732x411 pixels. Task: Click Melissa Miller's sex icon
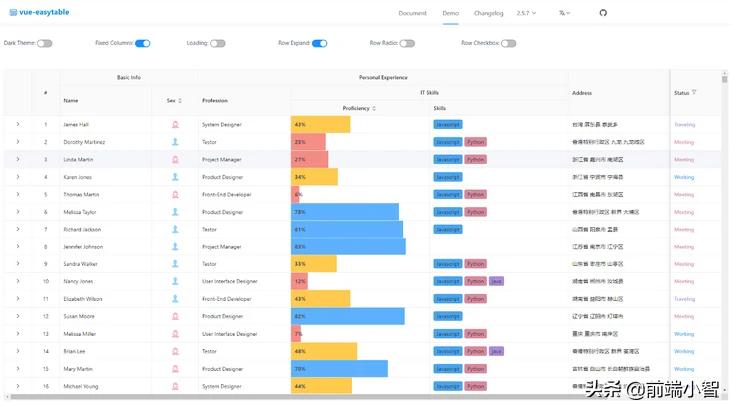click(175, 333)
